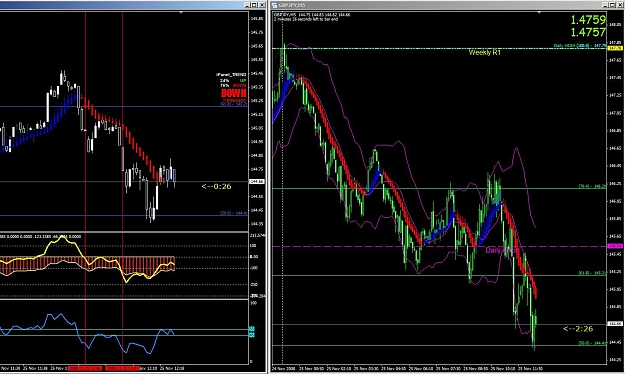625x374 pixels.
Task: Click the 1.4757 green price readout
Action: point(588,32)
